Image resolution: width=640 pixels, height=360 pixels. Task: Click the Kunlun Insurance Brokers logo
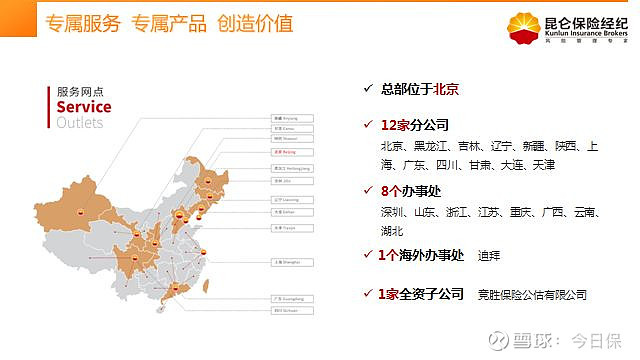tap(567, 27)
